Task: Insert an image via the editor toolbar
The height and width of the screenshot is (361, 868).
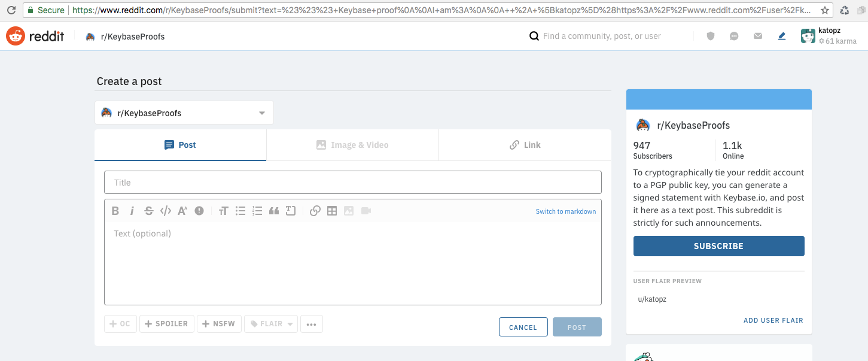Action: 349,211
